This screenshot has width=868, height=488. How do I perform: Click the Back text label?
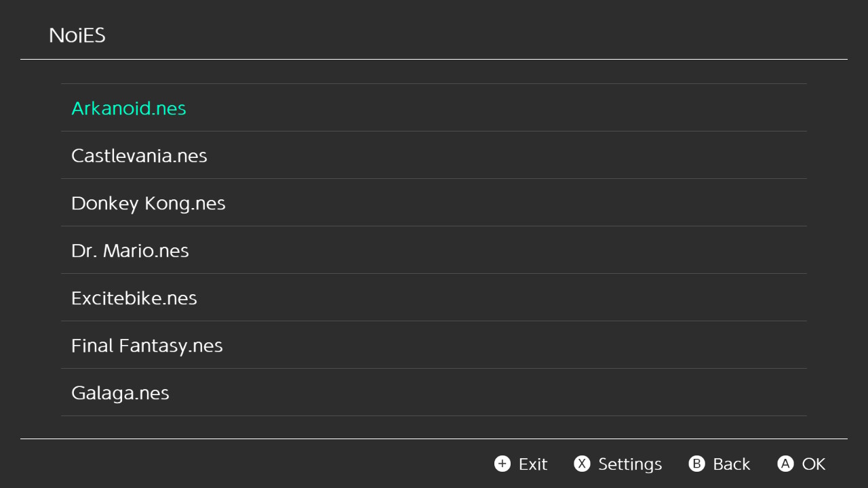coord(731,464)
